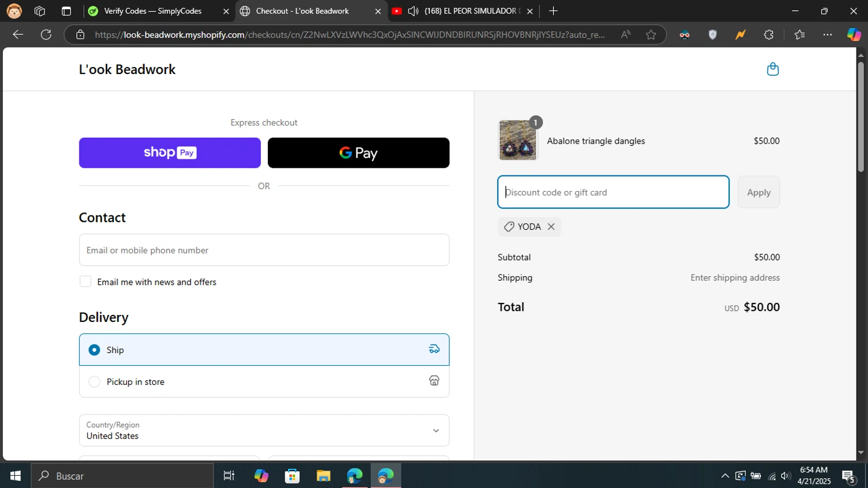Click the scrollbar down arrow
The image size is (868, 488).
point(861,453)
